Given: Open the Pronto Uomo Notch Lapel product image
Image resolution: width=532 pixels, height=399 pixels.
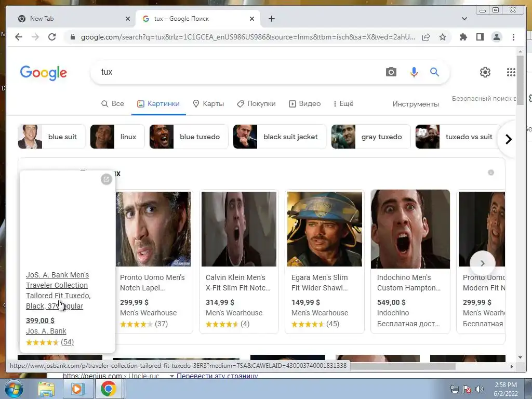Looking at the screenshot, I should 153,229.
